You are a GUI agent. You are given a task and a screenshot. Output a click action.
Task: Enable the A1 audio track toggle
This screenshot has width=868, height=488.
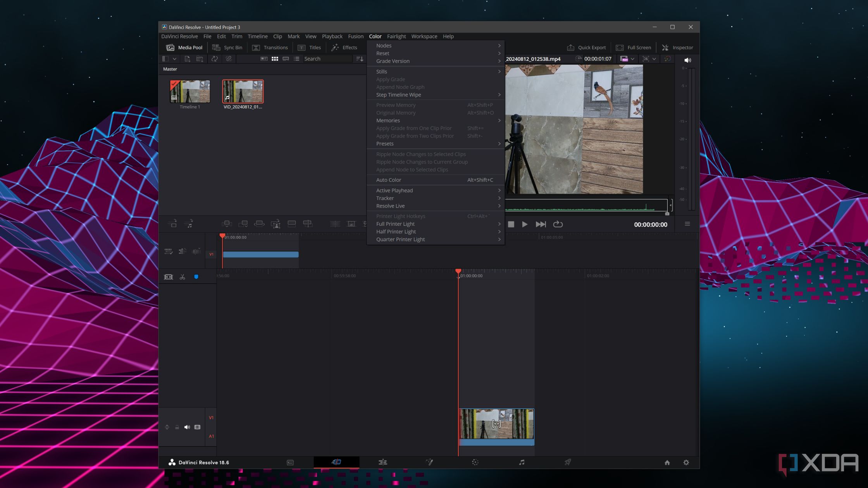click(x=211, y=436)
